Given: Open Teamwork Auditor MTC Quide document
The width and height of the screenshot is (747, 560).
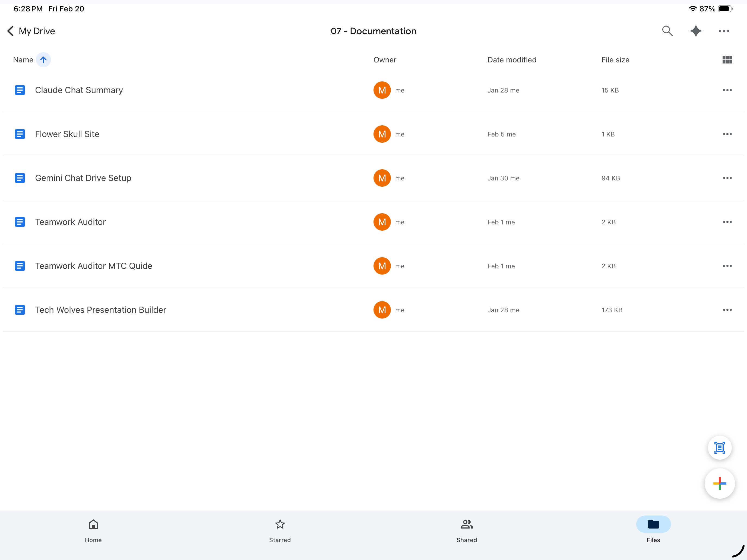Looking at the screenshot, I should coord(94,266).
